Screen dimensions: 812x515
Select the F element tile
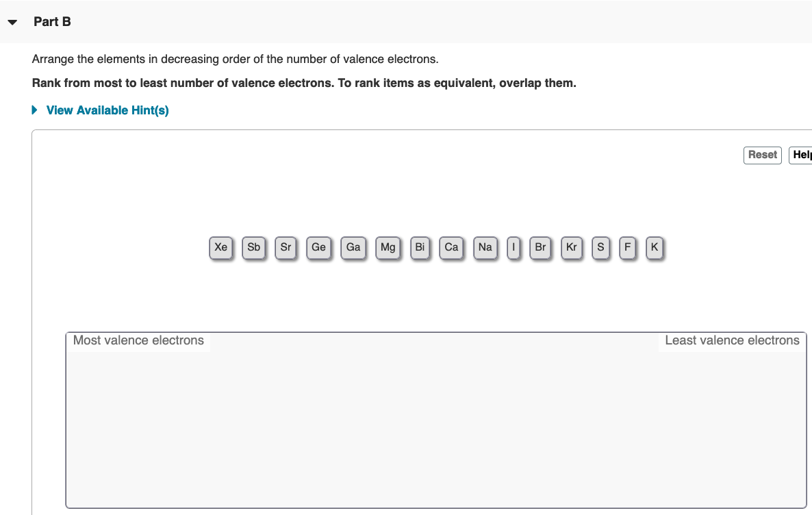tap(627, 247)
